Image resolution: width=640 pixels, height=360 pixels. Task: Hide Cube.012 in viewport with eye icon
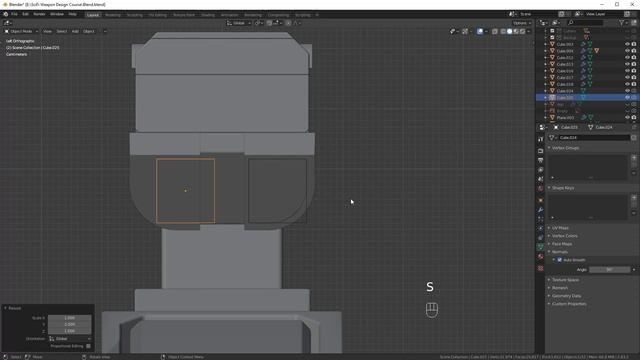click(x=627, y=58)
